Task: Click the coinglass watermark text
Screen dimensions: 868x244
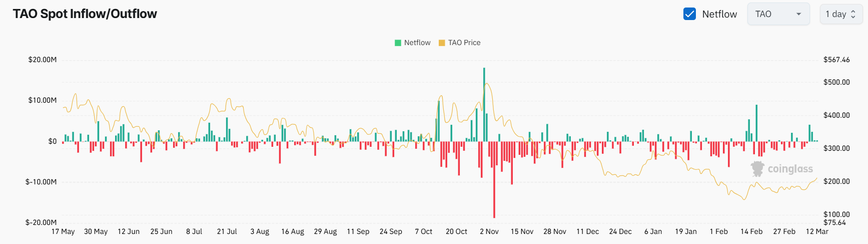Action: click(790, 169)
